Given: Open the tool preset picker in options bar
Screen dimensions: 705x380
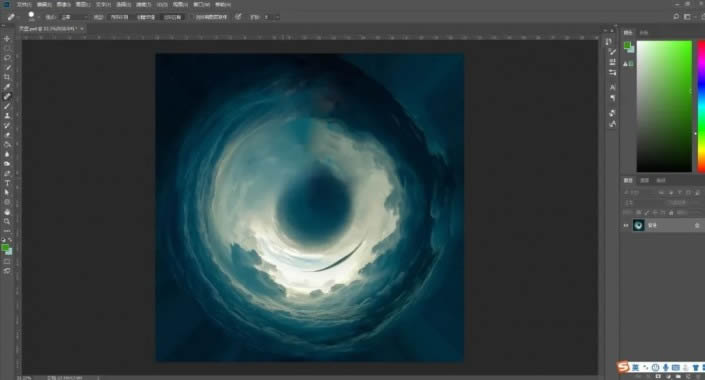Looking at the screenshot, I should (12, 17).
